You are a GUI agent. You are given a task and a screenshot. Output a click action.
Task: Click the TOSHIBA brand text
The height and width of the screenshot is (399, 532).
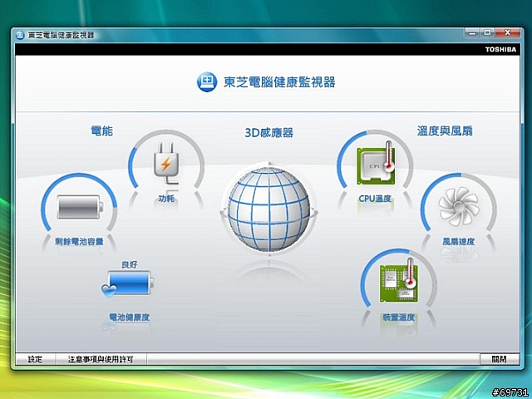click(x=500, y=50)
